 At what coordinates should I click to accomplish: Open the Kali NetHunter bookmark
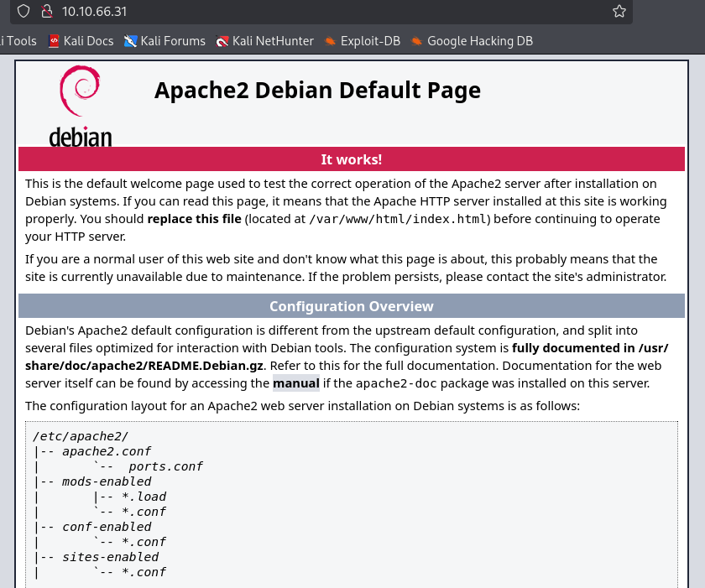click(264, 41)
